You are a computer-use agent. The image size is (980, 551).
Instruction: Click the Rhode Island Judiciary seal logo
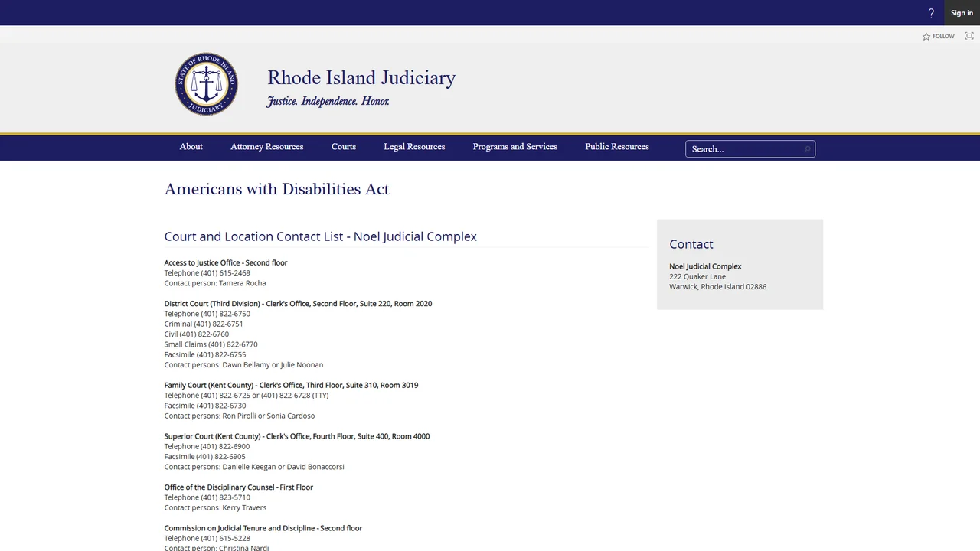click(x=206, y=84)
